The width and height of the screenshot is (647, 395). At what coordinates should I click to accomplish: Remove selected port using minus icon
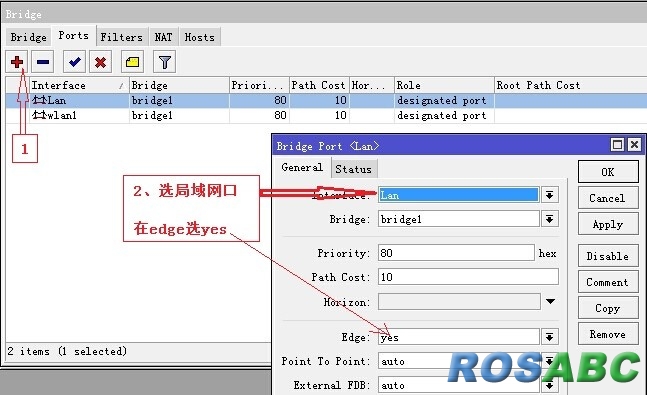point(43,62)
